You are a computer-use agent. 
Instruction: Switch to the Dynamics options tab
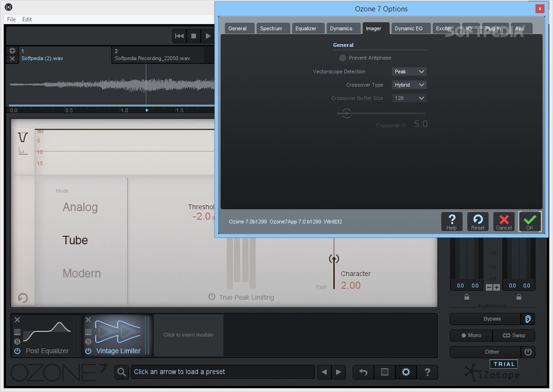tap(343, 28)
